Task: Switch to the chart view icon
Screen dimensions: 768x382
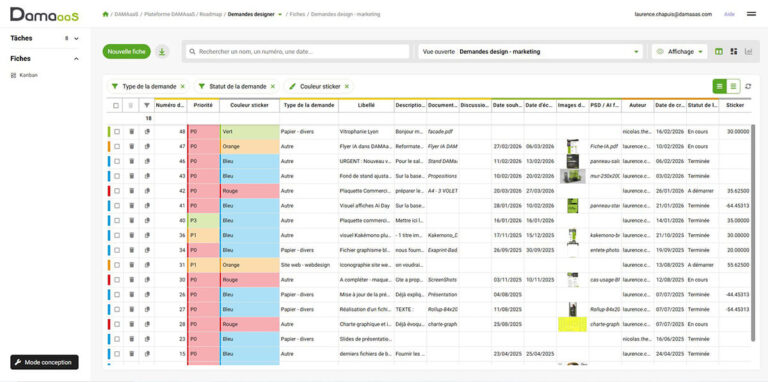Action: 748,51
